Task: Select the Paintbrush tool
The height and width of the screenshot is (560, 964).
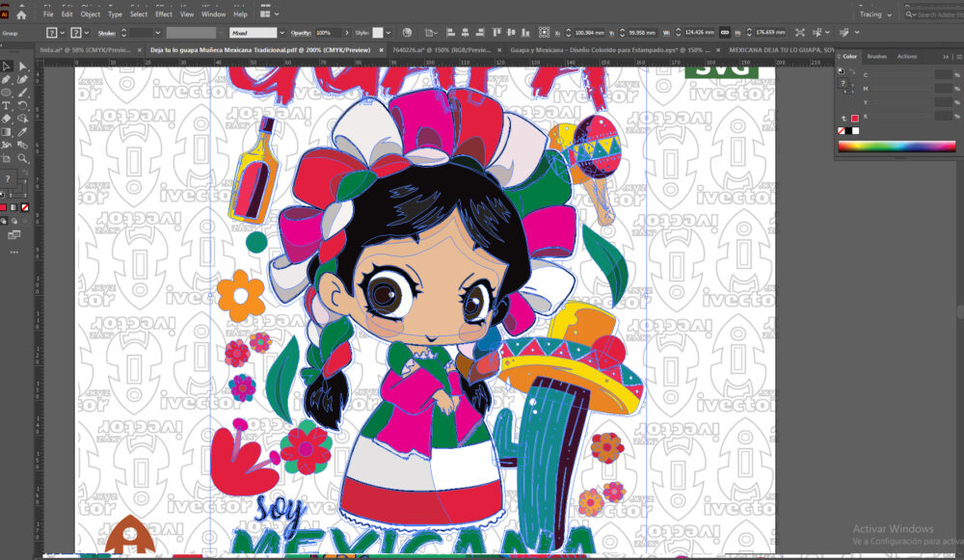Action: (x=23, y=93)
